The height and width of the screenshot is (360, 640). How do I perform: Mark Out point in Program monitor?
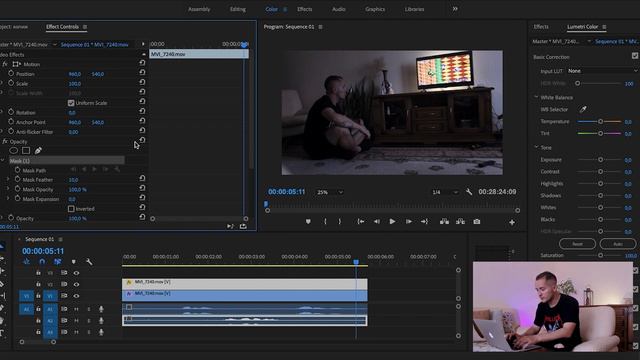[340, 222]
